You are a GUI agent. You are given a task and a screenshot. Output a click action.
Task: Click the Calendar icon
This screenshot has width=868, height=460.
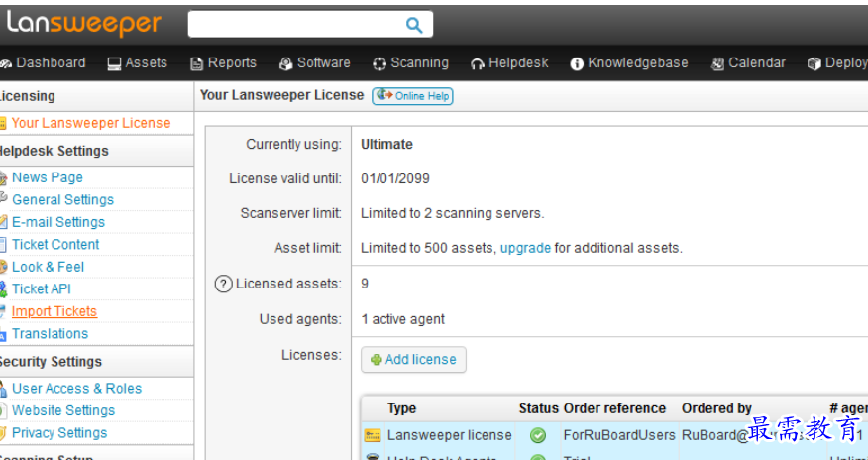point(717,64)
